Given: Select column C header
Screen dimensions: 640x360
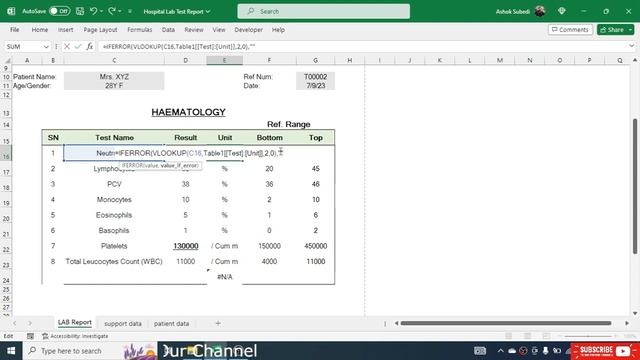Looking at the screenshot, I should (114, 60).
